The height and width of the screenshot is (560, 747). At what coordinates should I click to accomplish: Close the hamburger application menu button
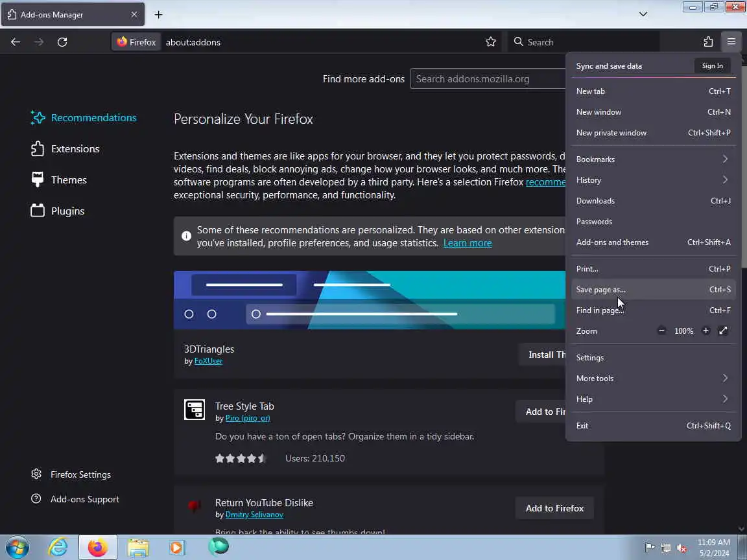point(731,42)
